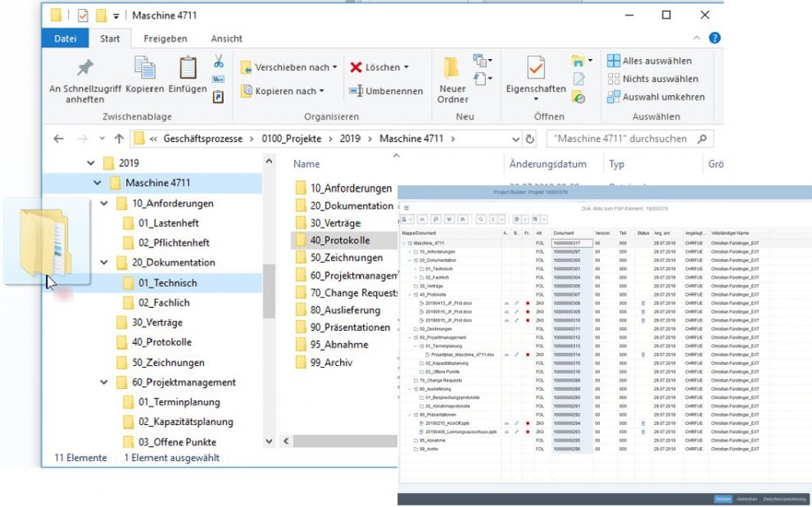Viewport: 812px width, 507px height.
Task: Click collapse-all icon in Project Builder toolbar
Action: click(x=462, y=220)
